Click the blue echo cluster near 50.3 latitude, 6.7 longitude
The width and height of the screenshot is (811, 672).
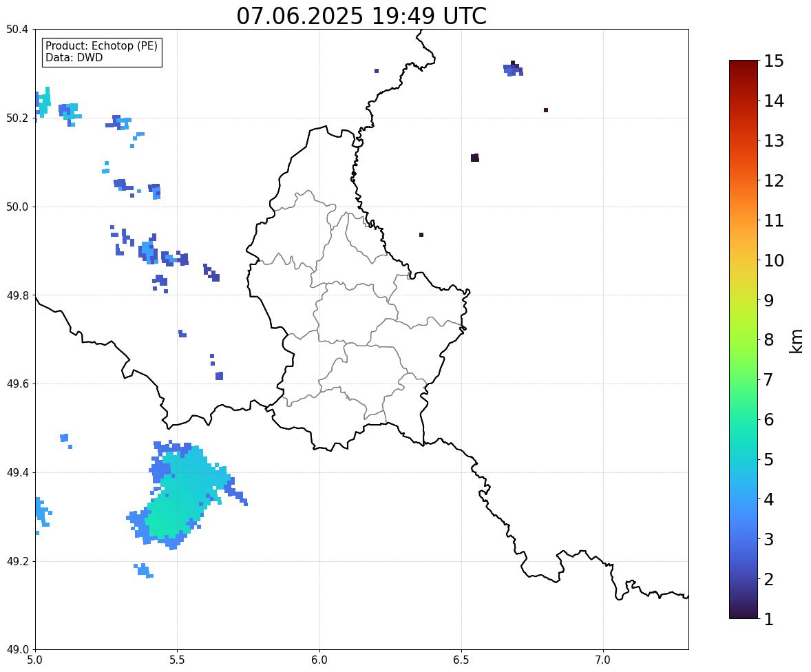pyautogui.click(x=513, y=69)
